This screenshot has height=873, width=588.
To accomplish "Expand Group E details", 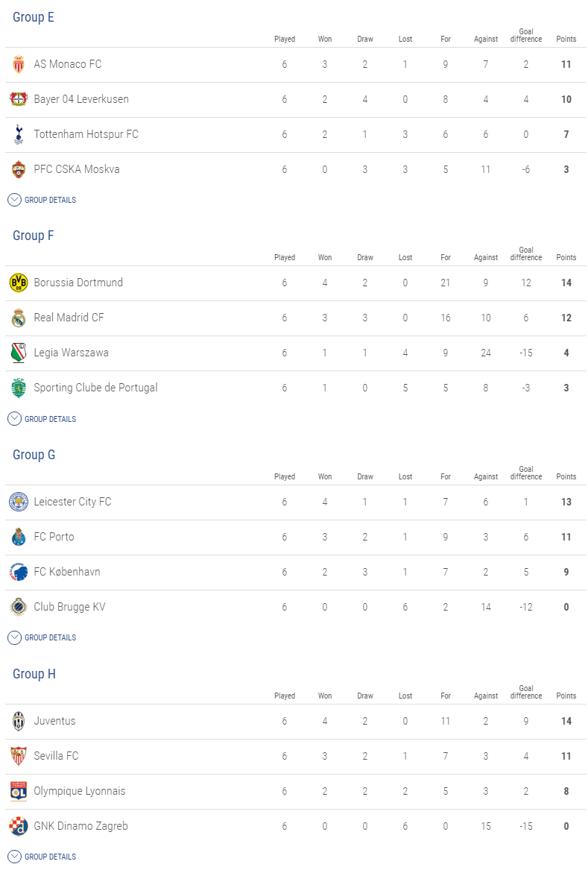I will pos(42,200).
